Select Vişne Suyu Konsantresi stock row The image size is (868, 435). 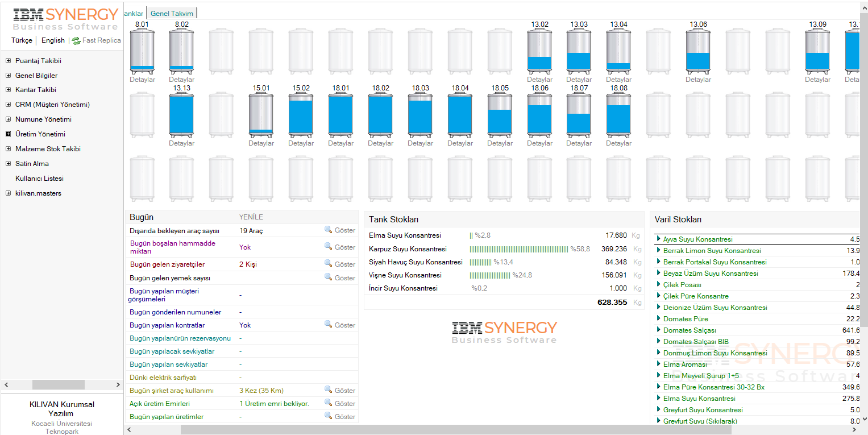click(x=504, y=275)
